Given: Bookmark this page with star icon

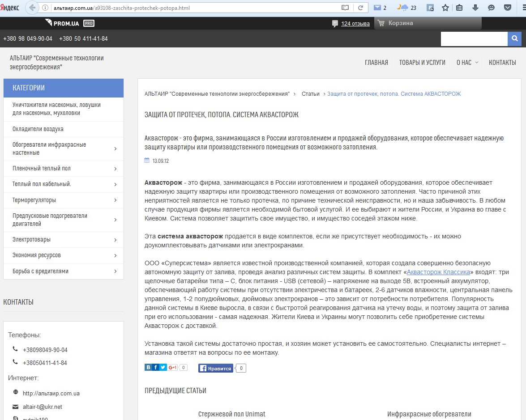Looking at the screenshot, I should [445, 8].
